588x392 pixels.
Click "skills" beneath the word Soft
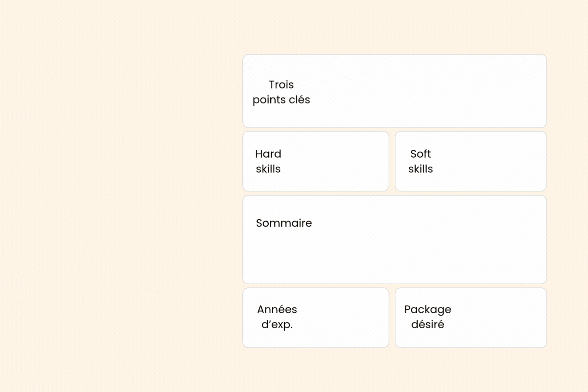pyautogui.click(x=420, y=169)
